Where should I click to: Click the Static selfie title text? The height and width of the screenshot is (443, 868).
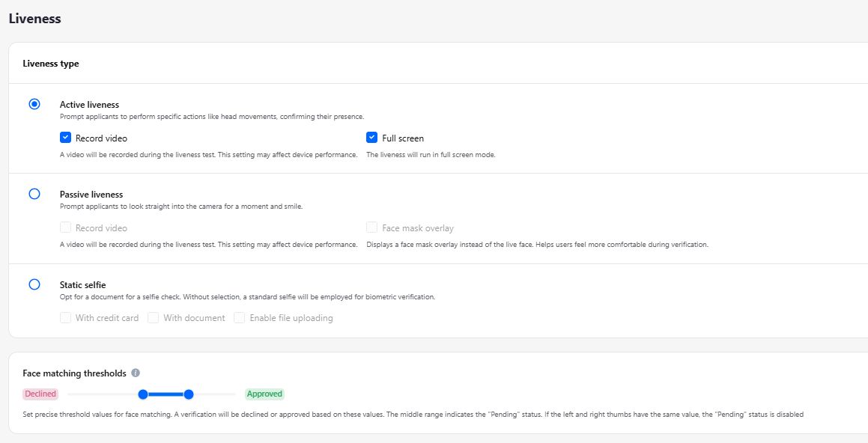(x=82, y=285)
